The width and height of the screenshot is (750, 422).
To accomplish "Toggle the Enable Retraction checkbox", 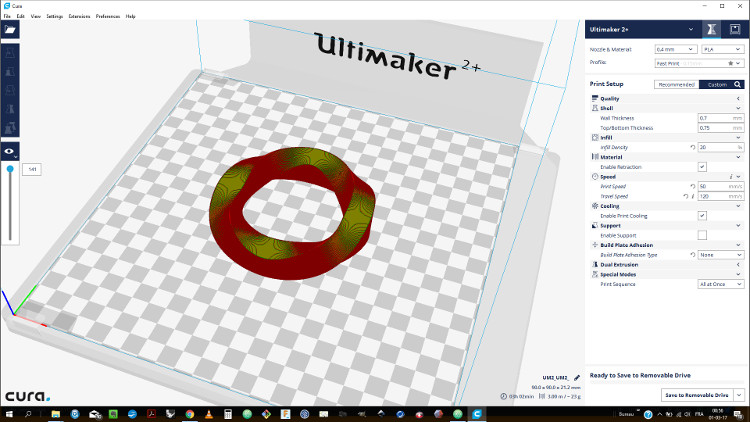I will point(702,167).
